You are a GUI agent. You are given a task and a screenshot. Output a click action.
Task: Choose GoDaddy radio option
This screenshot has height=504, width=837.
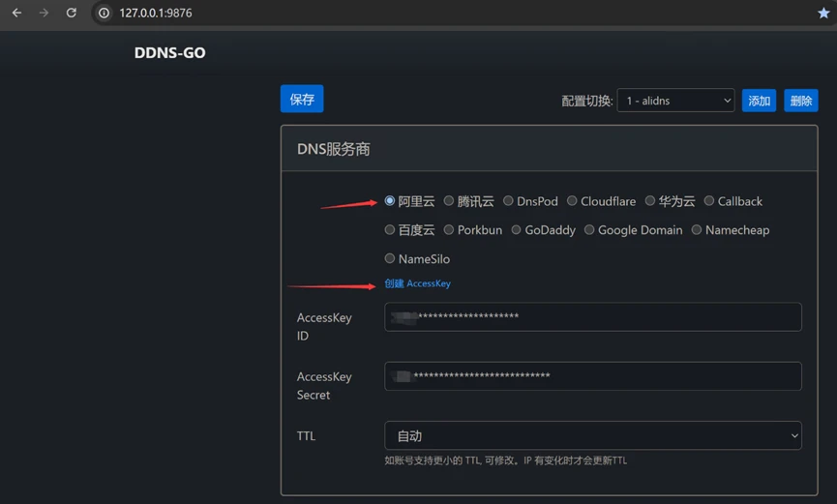[516, 229]
